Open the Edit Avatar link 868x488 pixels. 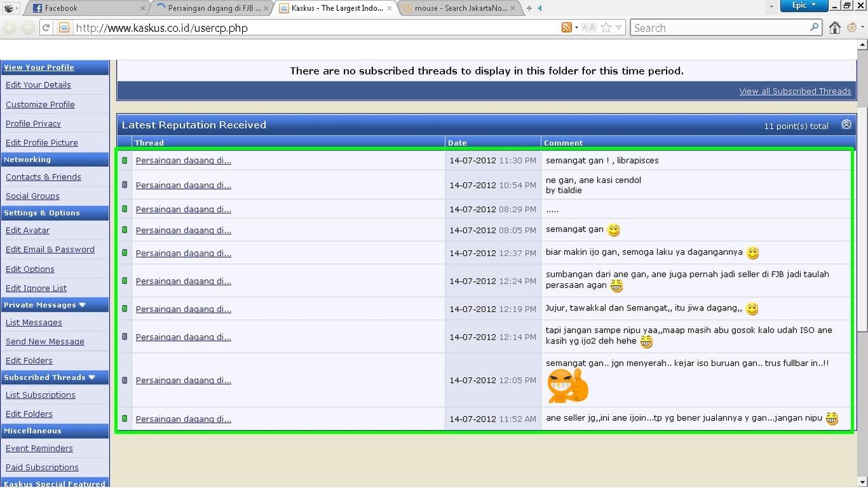27,230
